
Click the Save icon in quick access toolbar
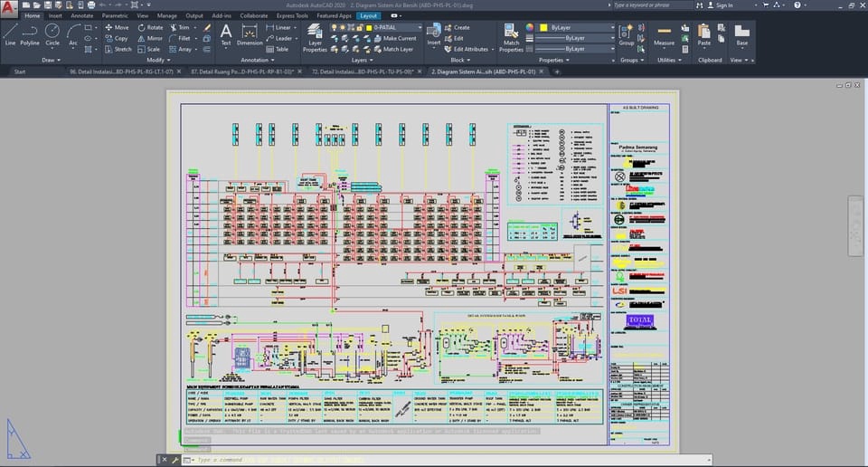tap(48, 5)
